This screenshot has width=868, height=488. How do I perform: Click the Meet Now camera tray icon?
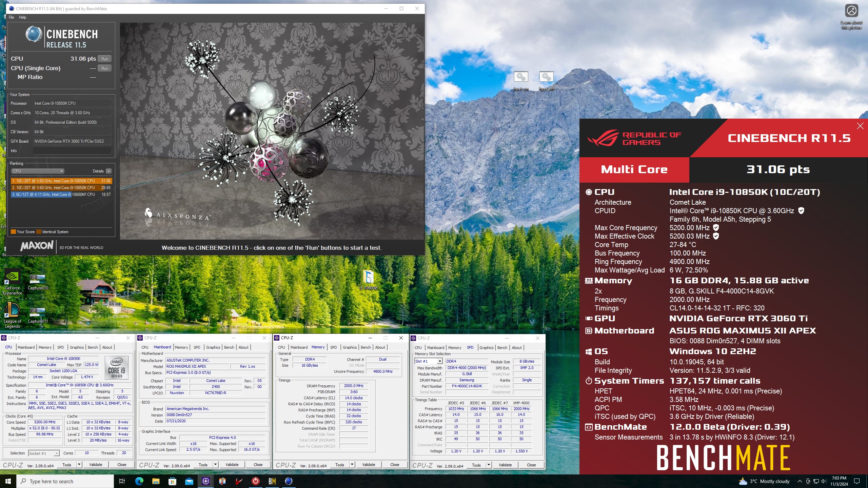(808, 481)
